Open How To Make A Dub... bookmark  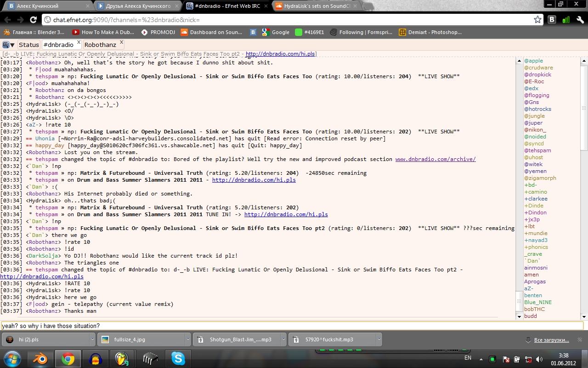point(103,32)
